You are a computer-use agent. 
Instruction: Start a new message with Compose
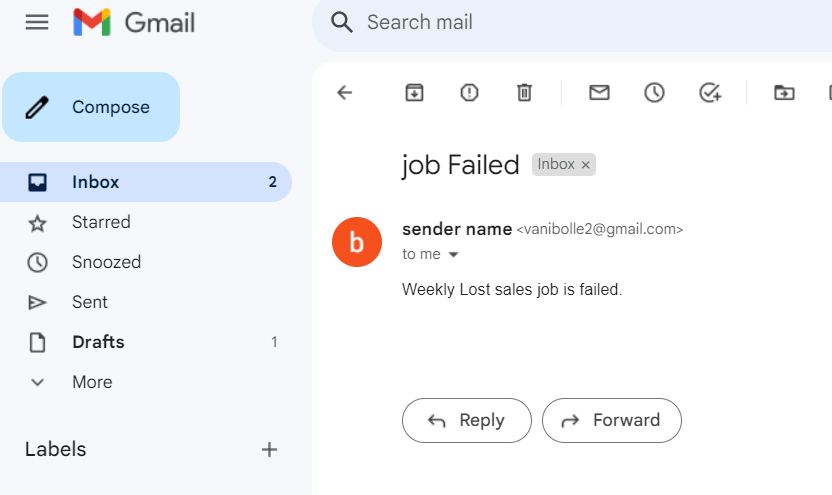(91, 107)
